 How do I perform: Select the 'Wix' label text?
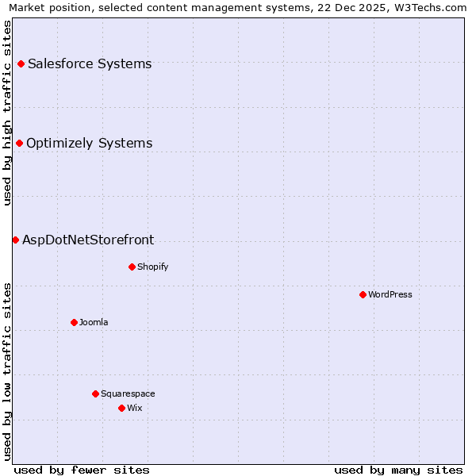pos(135,408)
